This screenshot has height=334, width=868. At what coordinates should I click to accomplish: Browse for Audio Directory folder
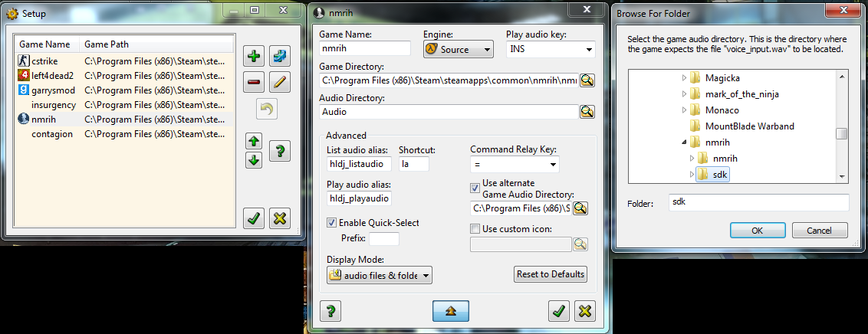(x=587, y=112)
